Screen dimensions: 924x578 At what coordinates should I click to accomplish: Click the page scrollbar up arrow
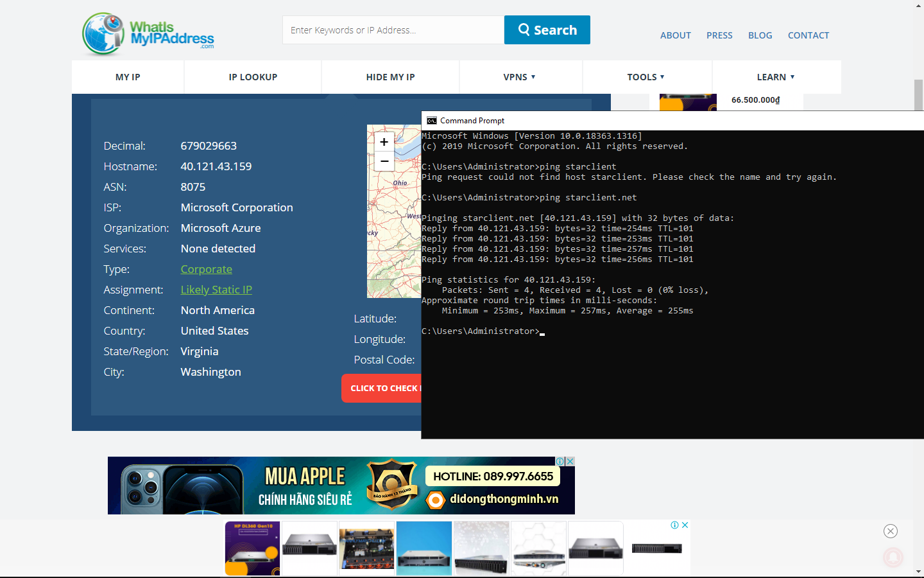tap(919, 5)
